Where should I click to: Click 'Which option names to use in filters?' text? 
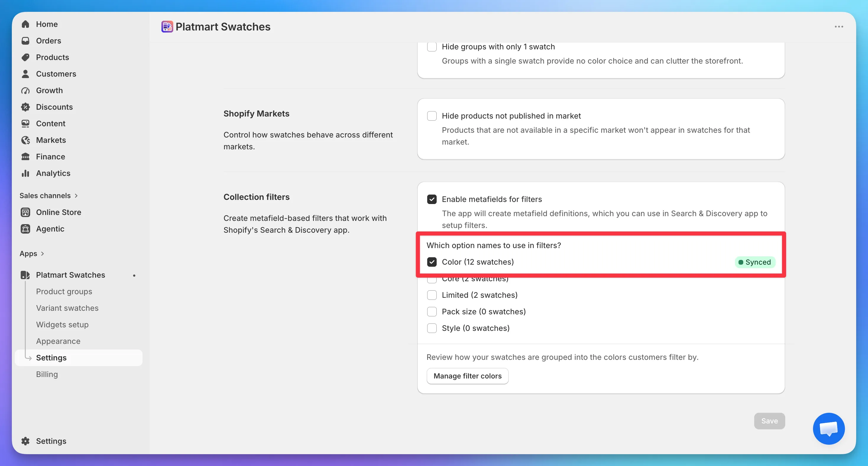coord(494,245)
